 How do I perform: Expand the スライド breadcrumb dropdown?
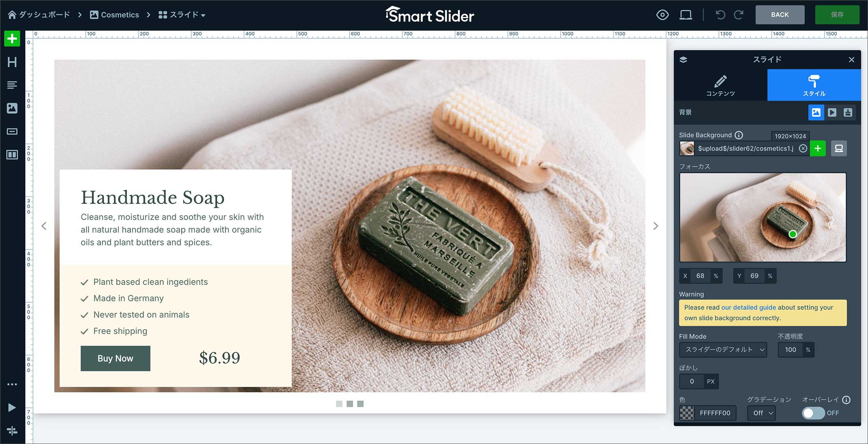coord(182,15)
